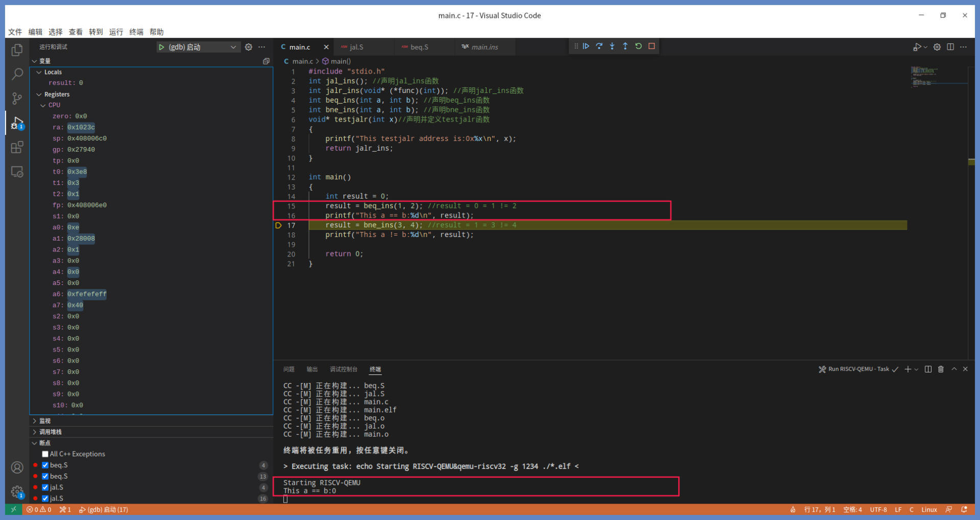This screenshot has width=980, height=520.
Task: Open launch.json via gear icon
Action: 249,47
